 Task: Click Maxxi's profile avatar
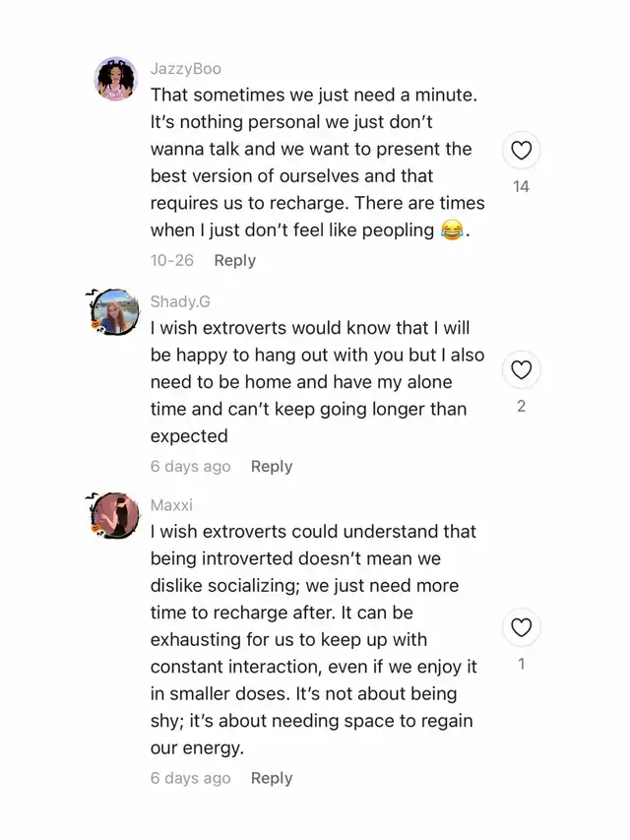click(x=115, y=515)
